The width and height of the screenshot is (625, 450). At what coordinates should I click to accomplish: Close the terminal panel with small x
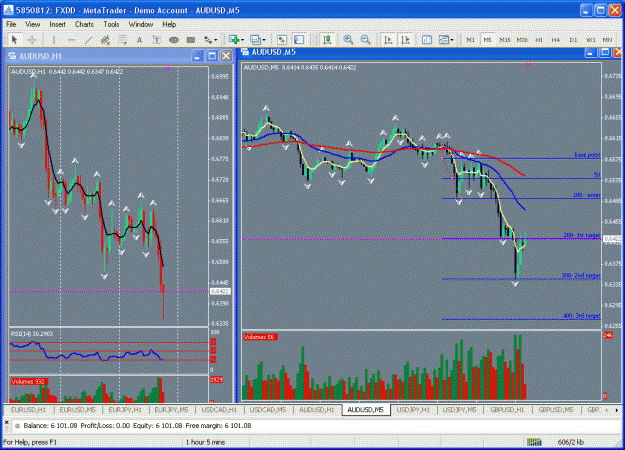(x=6, y=422)
